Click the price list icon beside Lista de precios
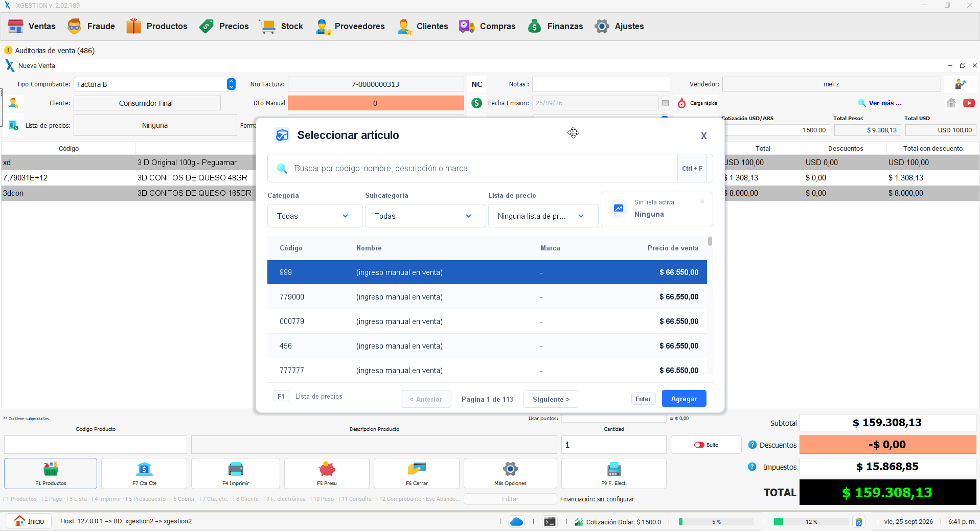The width and height of the screenshot is (980, 531). click(14, 125)
